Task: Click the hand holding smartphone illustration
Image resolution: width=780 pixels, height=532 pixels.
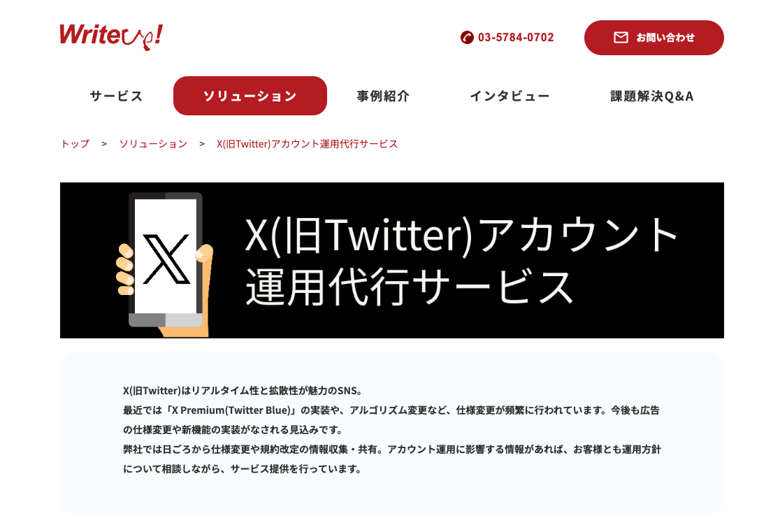Action: point(165,264)
